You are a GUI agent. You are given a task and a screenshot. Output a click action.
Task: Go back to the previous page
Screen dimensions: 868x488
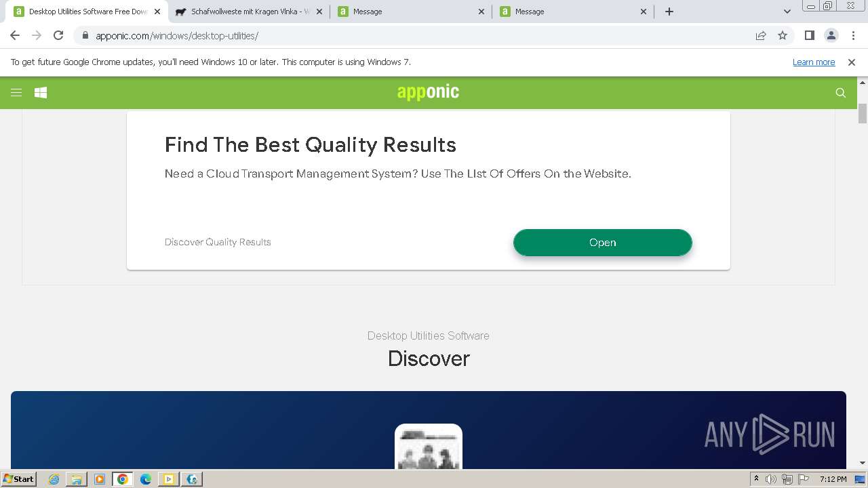(15, 35)
